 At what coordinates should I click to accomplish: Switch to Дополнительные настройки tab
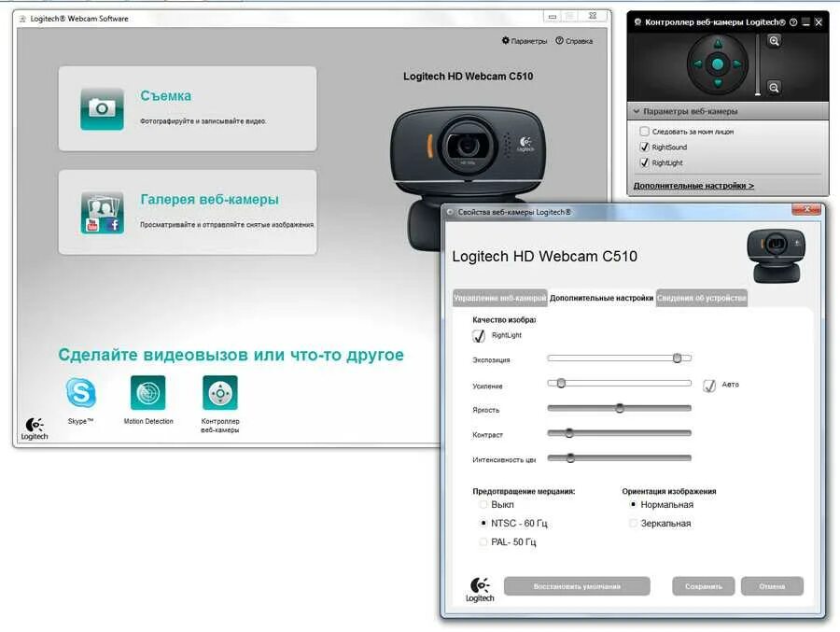[x=602, y=298]
